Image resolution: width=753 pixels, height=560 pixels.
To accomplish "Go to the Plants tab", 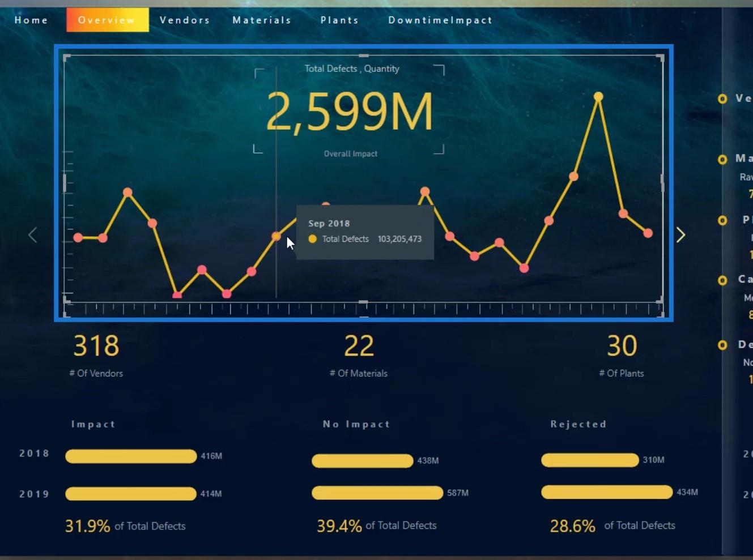I will click(339, 20).
